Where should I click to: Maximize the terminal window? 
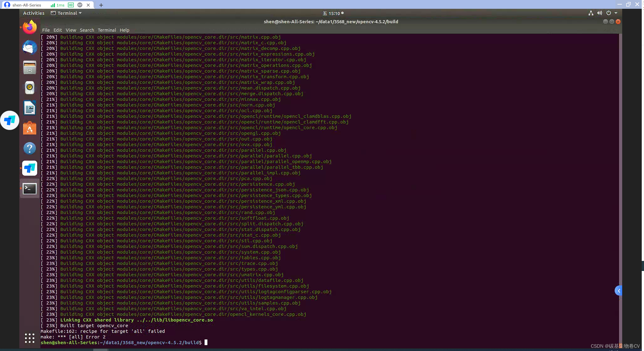point(612,22)
